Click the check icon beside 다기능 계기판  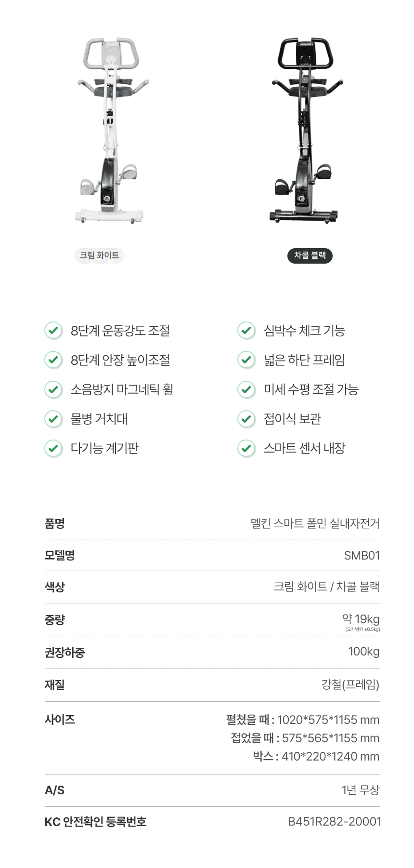tap(53, 448)
